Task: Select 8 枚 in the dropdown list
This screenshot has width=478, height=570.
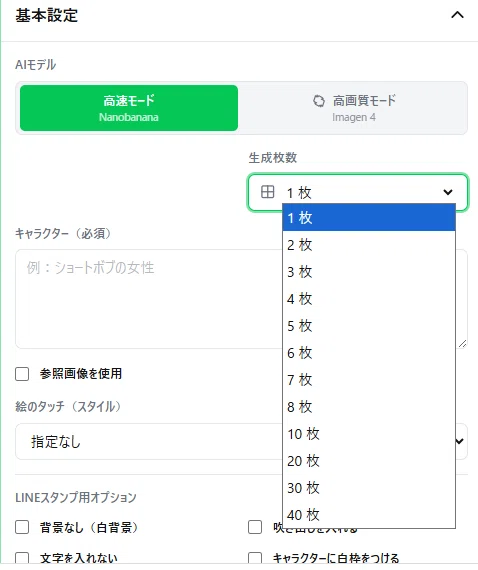Action: coord(369,407)
